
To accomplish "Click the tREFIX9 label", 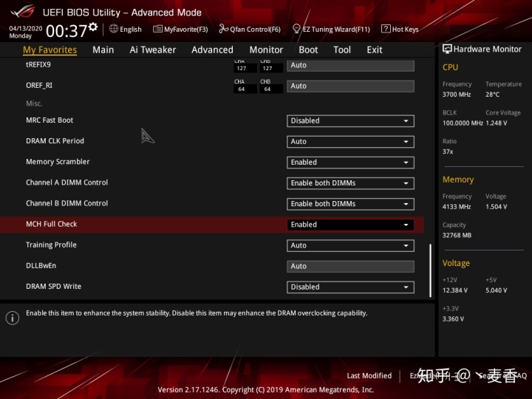I will (38, 64).
